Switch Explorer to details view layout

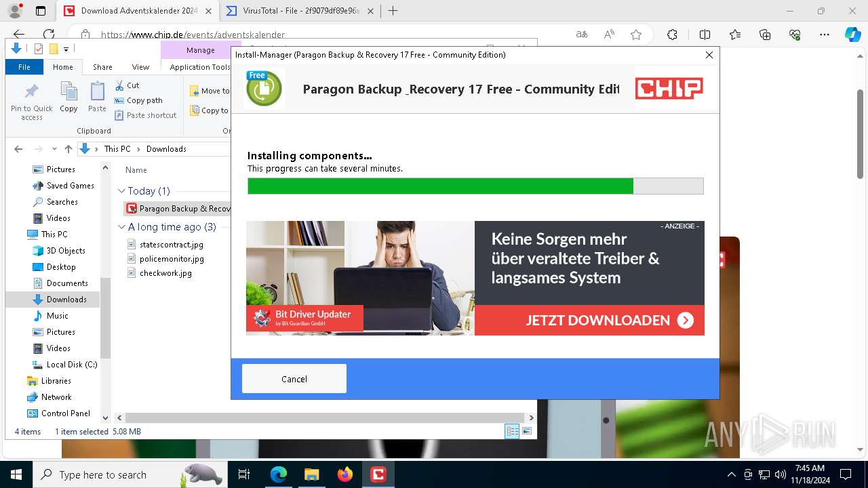(x=512, y=432)
